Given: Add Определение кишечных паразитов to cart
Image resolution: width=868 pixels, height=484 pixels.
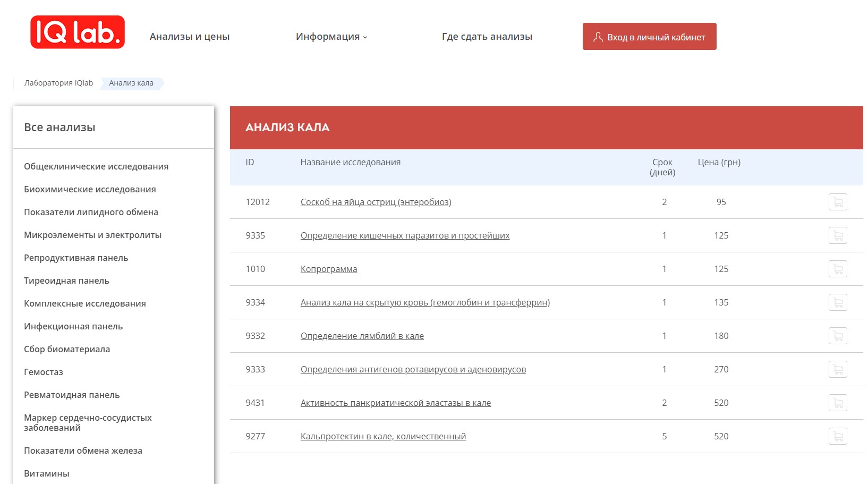Looking at the screenshot, I should pos(838,235).
